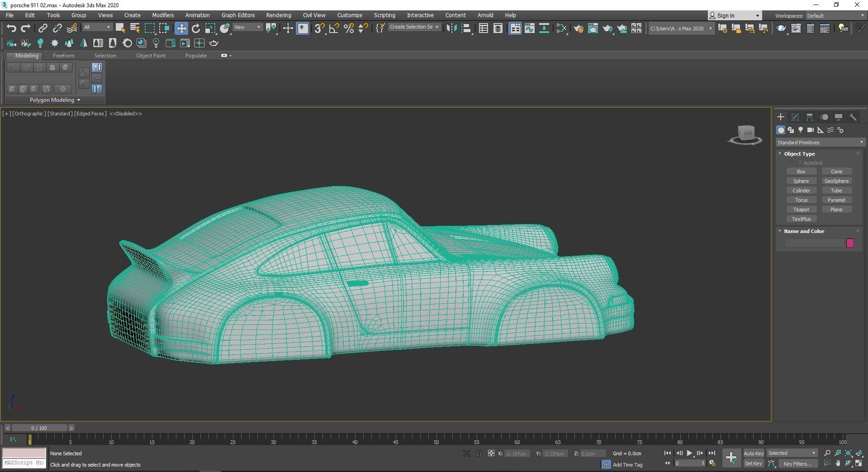The image size is (868, 472).
Task: Toggle Spinner Snap
Action: 363,28
